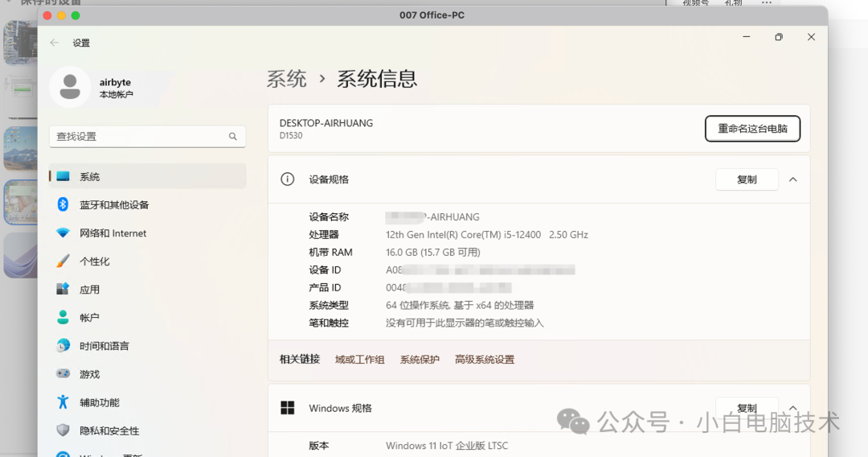Click the device specs info icon
Image resolution: width=868 pixels, height=457 pixels.
click(x=287, y=179)
